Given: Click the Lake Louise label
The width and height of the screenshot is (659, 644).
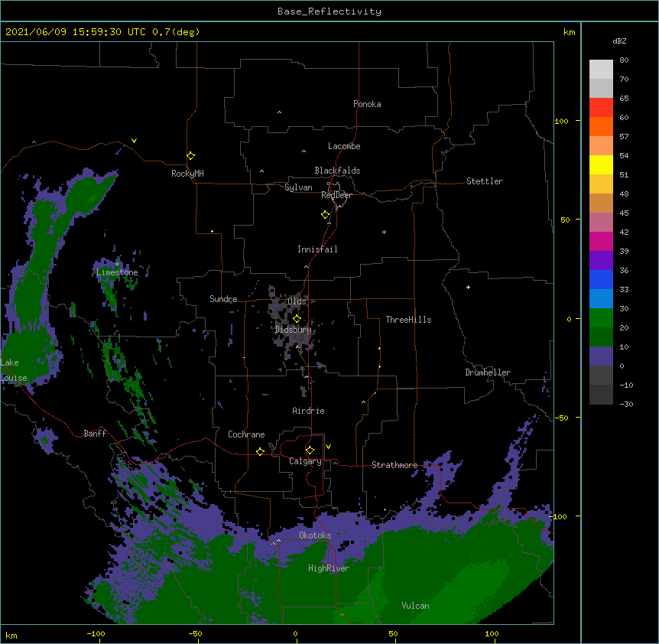Looking at the screenshot, I should click(14, 370).
